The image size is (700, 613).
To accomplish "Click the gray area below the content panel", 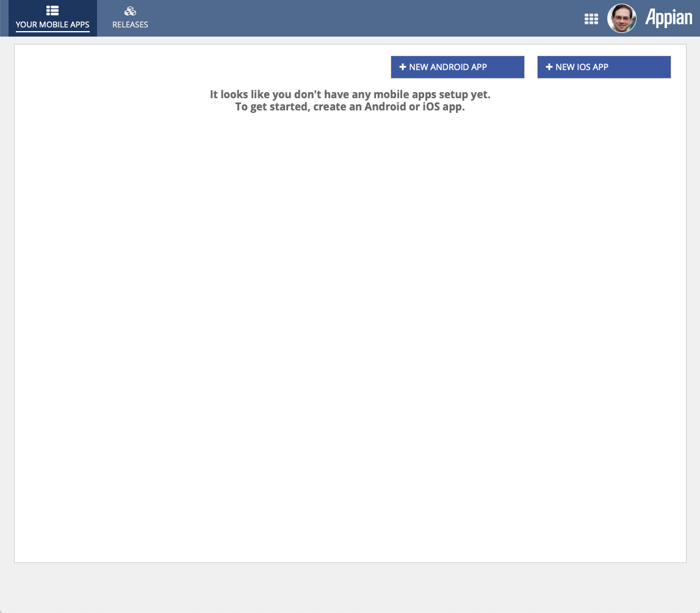I will [x=350, y=587].
